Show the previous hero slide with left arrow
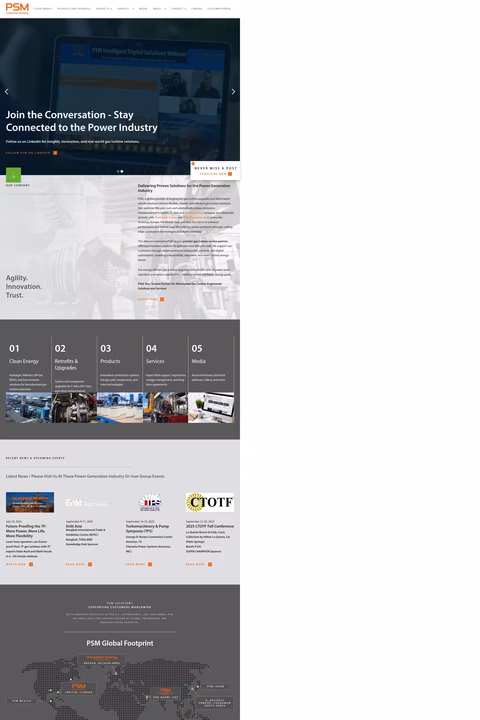Screen dimensions: 480x720 6,91
